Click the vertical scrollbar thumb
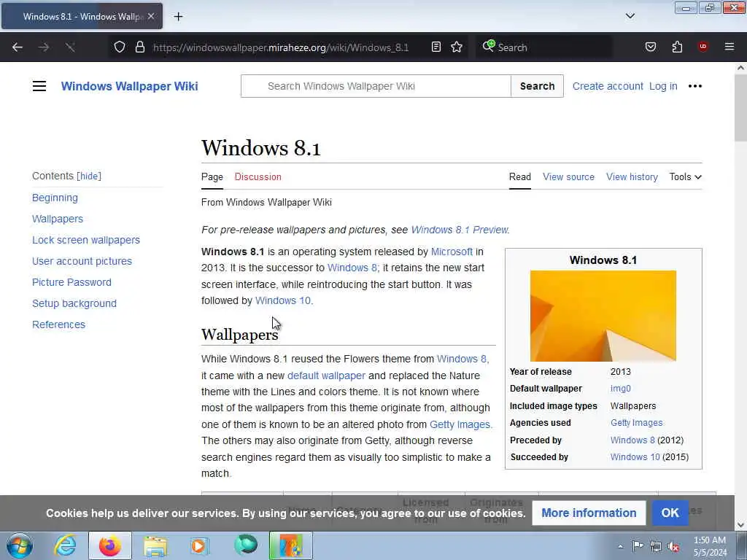The image size is (747, 560). point(740,108)
